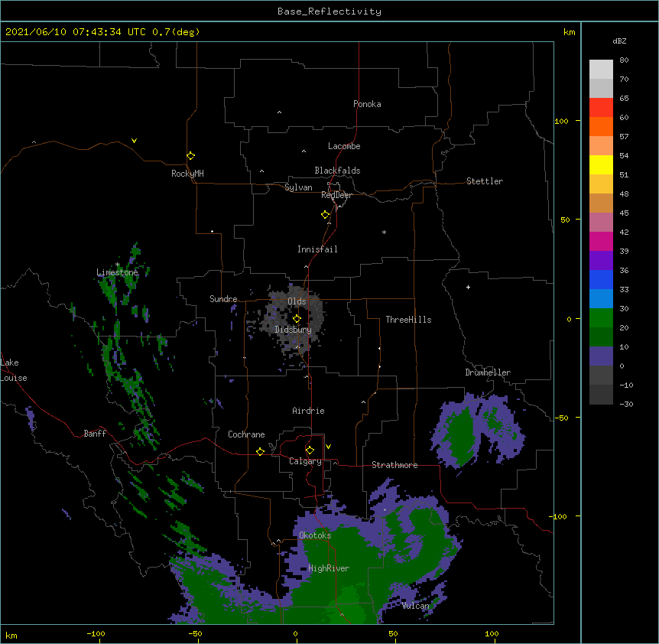
Task: Select the red 65-60 dBZ legend swatch
Action: (x=601, y=108)
